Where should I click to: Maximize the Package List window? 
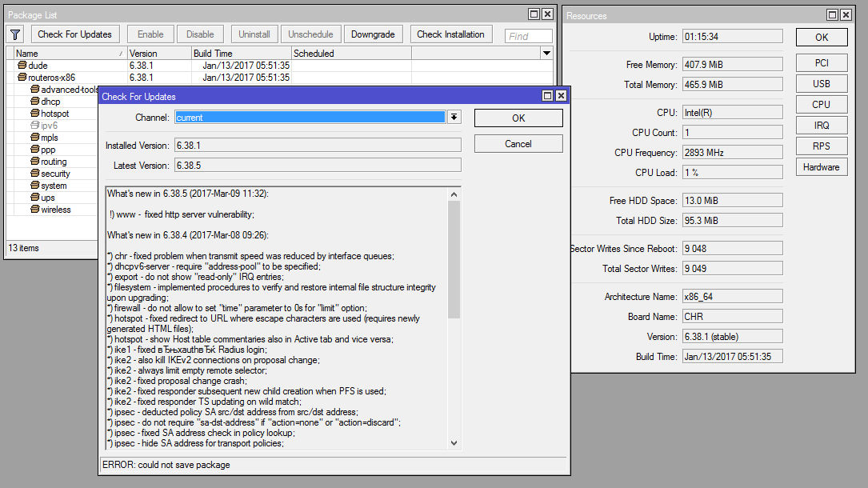pyautogui.click(x=534, y=14)
